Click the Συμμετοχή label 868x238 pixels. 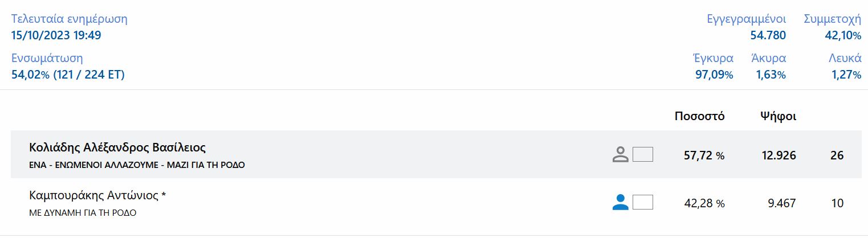[x=832, y=19]
